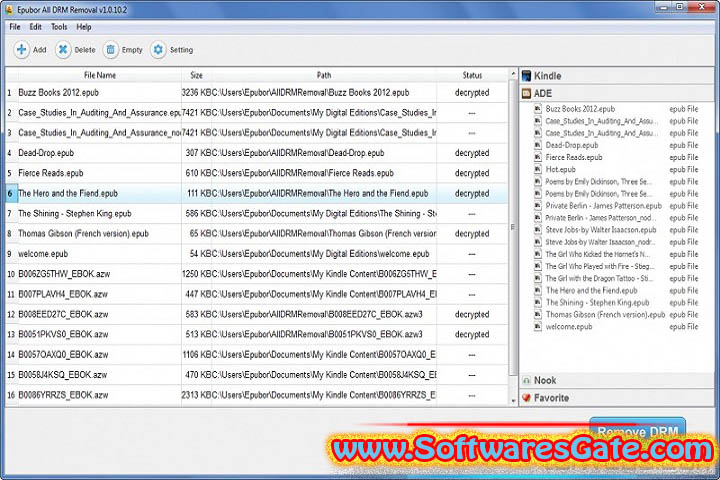Select B0051PKVS0_EBOK.azw row
Image resolution: width=720 pixels, height=480 pixels.
point(257,334)
